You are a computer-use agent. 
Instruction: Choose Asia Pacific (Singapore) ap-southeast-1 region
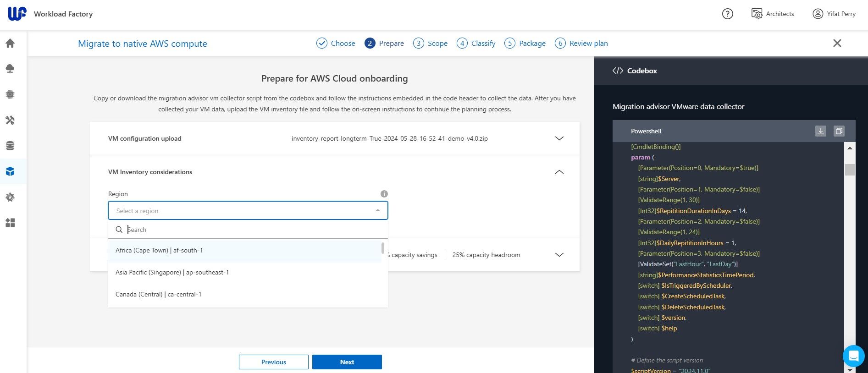172,272
